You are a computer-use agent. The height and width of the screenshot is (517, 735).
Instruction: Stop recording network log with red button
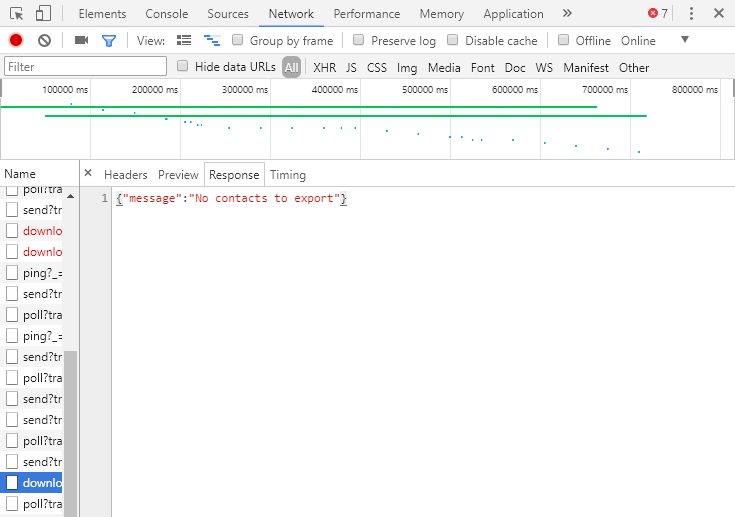(x=16, y=41)
